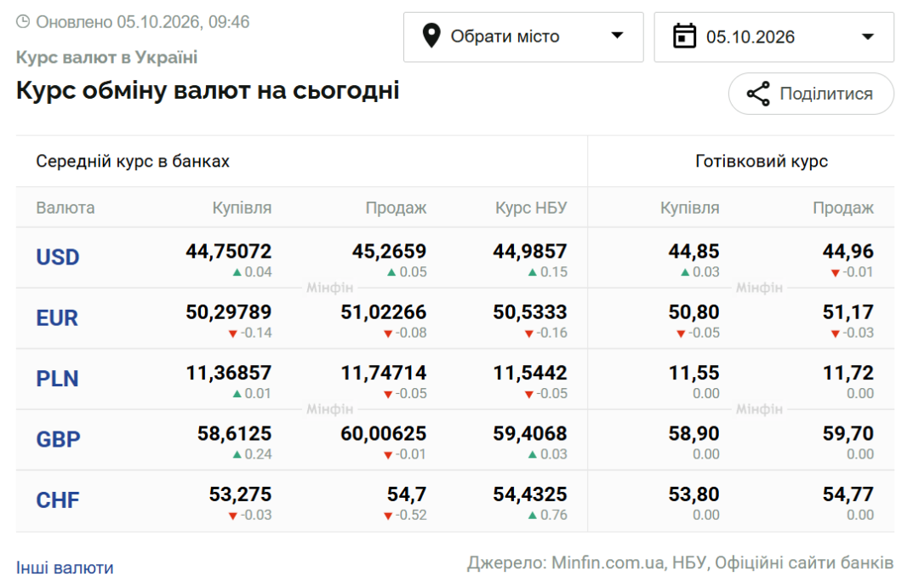Screen dimensions: 919x588
Task: Click CHF cash buy rate 53,80
Action: [694, 494]
